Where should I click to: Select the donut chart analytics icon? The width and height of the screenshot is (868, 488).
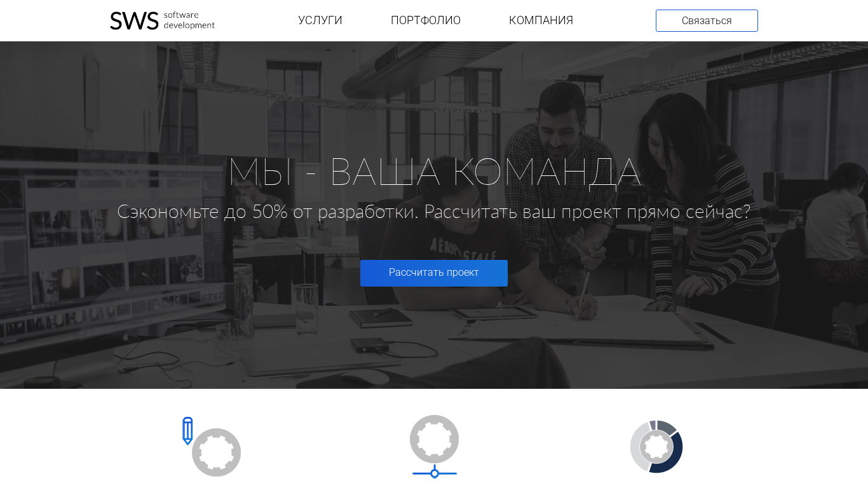656,447
